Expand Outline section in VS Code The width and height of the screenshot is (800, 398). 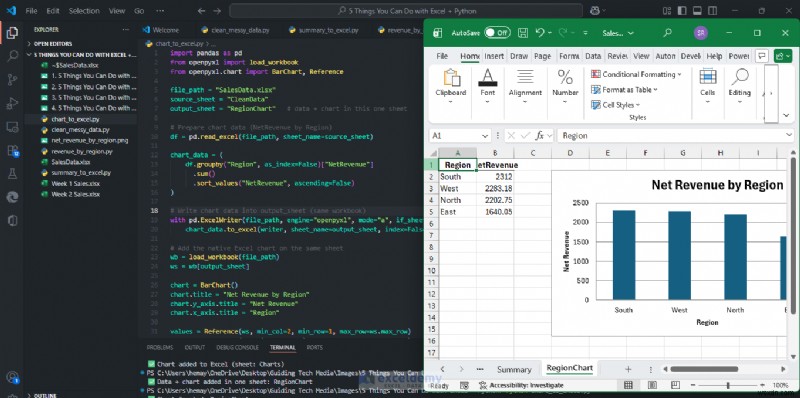point(46,395)
